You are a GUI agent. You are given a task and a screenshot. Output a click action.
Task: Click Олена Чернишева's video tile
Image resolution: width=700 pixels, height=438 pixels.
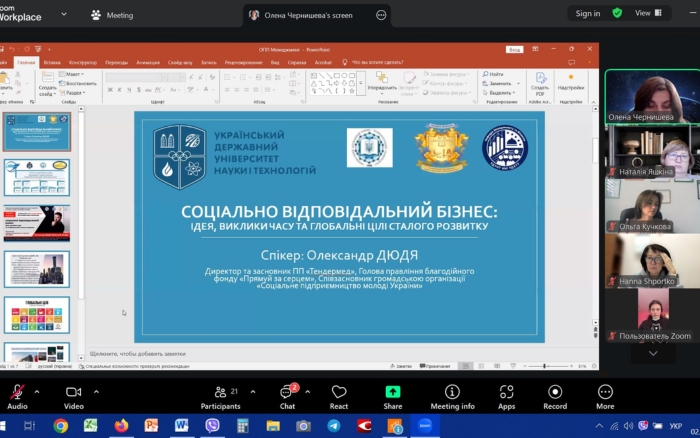pyautogui.click(x=651, y=95)
